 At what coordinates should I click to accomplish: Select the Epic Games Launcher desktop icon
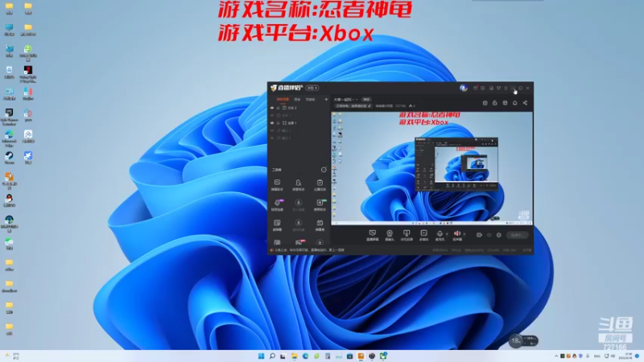(9, 117)
